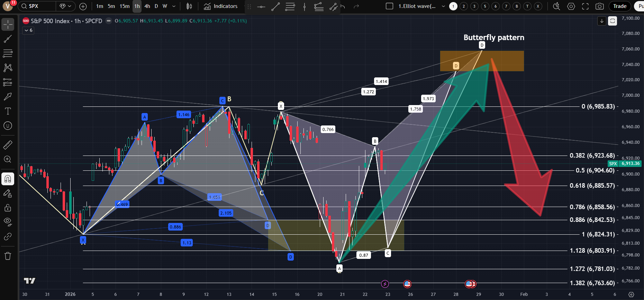Select the Text tool in left sidebar
Screen dimensions: 644x300
(x=8, y=111)
